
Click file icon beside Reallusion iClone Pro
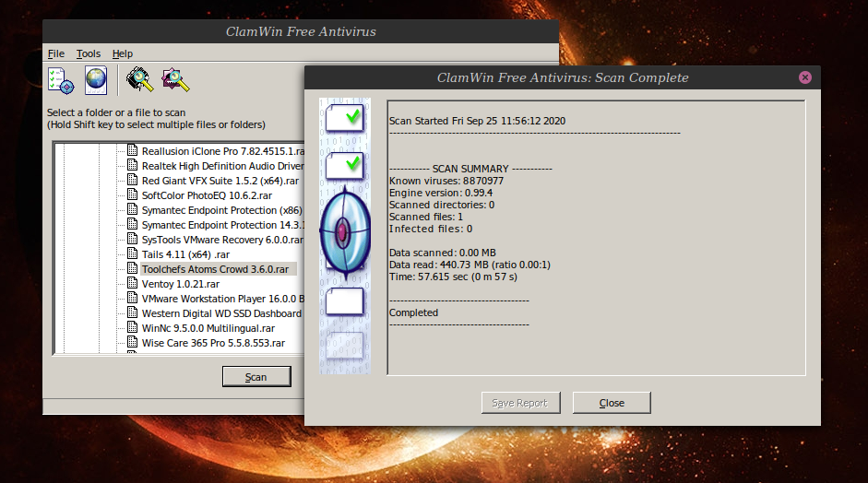[132, 150]
